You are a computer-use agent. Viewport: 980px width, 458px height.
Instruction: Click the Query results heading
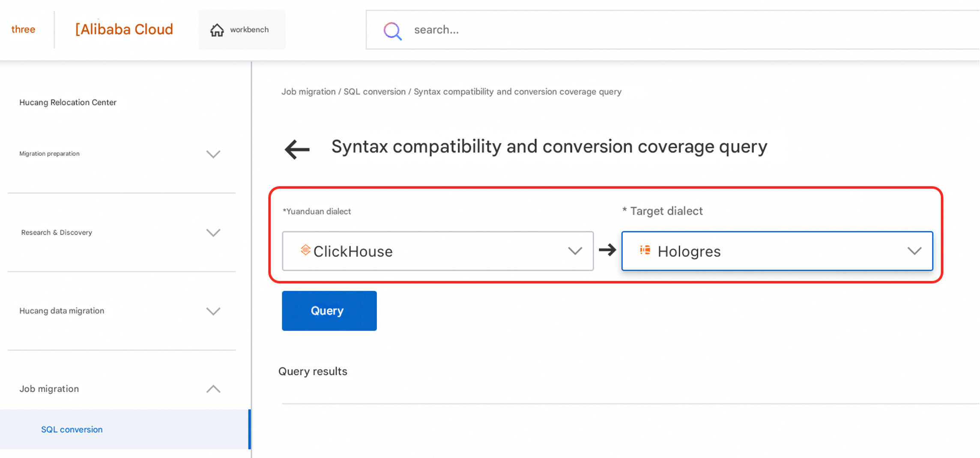coord(313,371)
